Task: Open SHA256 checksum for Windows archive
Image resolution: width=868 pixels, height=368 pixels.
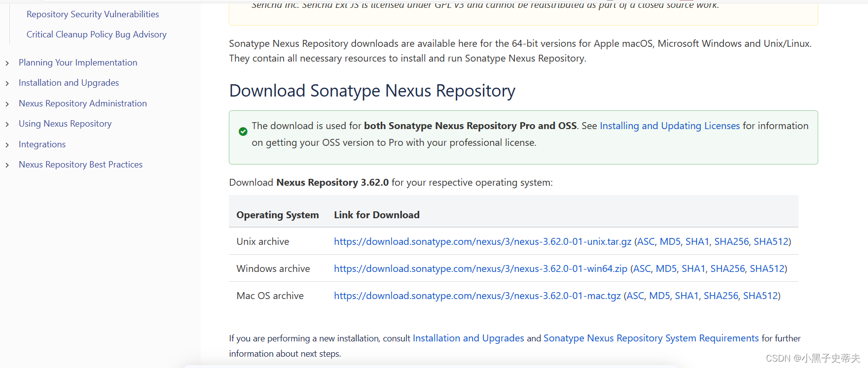Action: pos(727,268)
